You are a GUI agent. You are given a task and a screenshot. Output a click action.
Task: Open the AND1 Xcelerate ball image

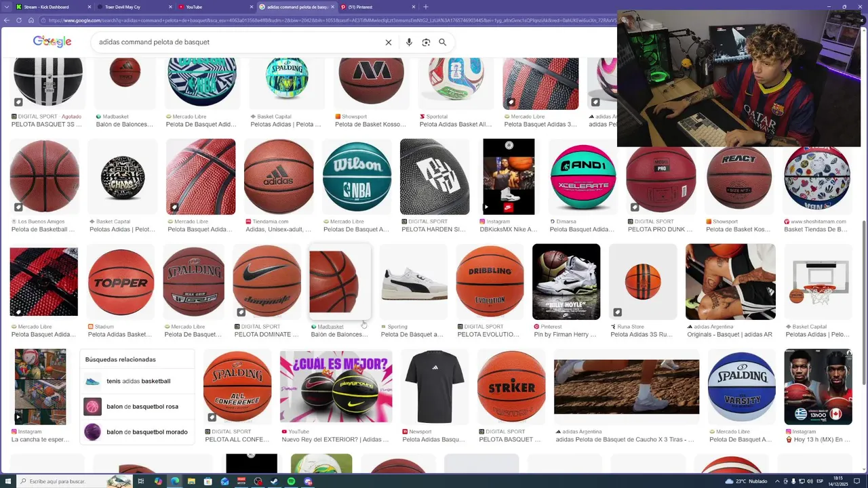coord(583,177)
